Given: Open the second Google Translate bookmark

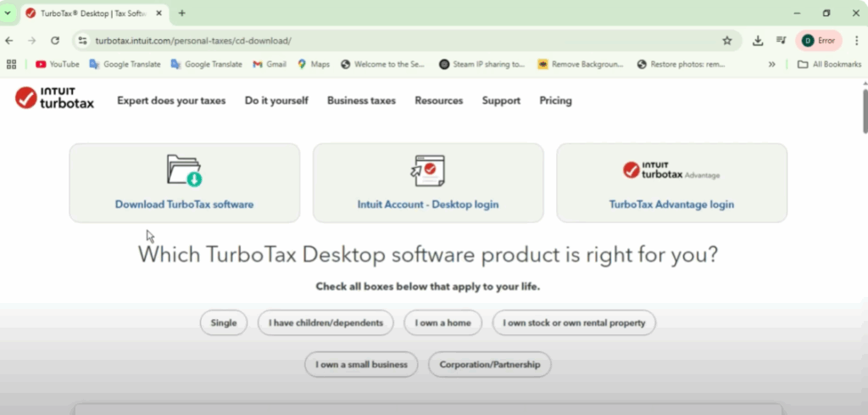Looking at the screenshot, I should (206, 64).
